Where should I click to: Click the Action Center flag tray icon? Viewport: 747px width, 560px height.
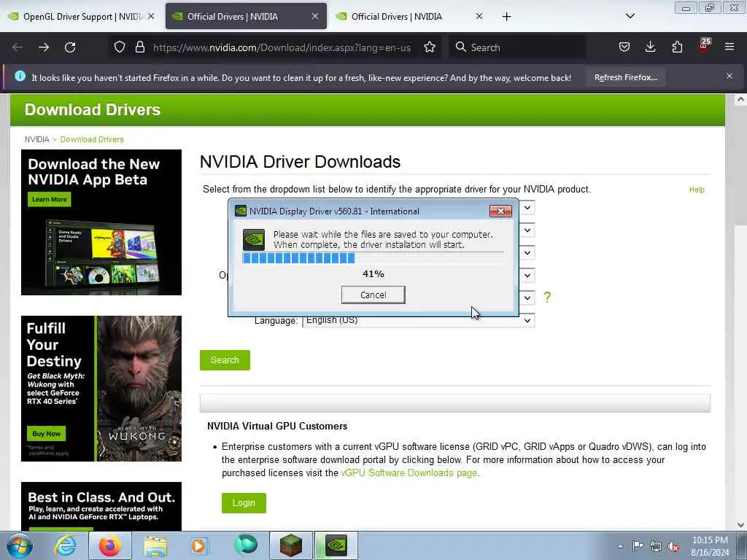(x=638, y=545)
